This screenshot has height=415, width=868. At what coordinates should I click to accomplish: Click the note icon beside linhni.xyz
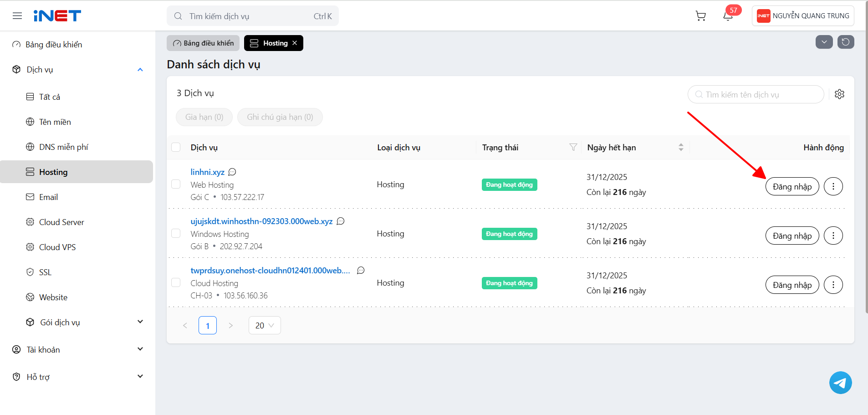coord(232,172)
